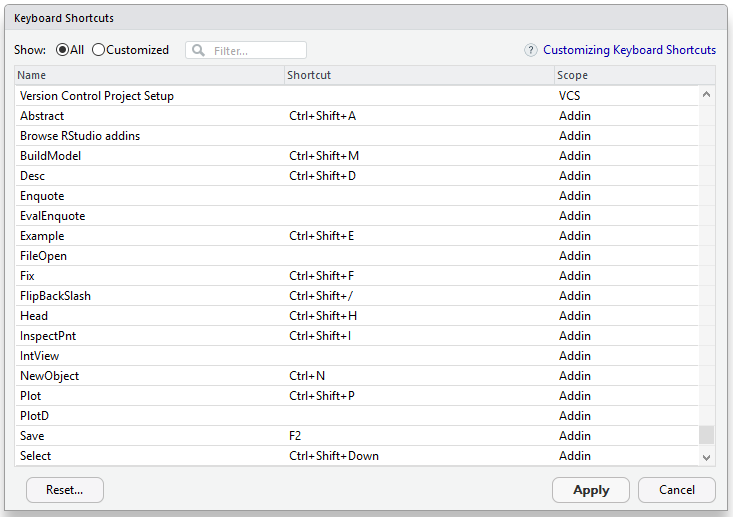Select the Browse RStudio addins row

[x=150, y=136]
